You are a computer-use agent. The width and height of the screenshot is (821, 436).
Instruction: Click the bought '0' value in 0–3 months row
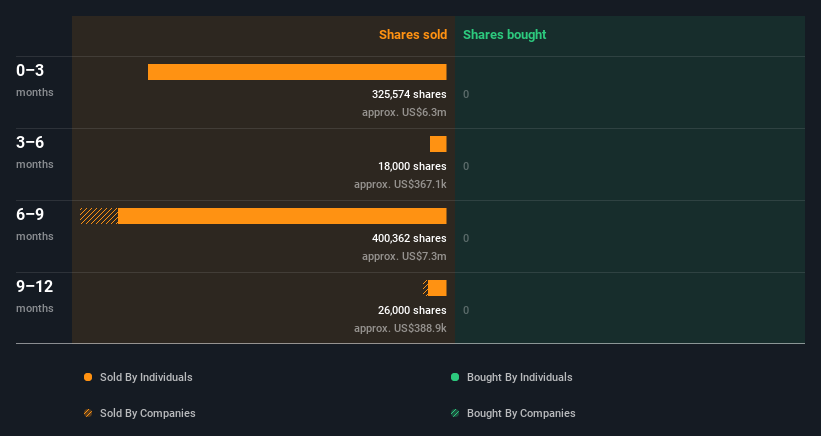coord(466,95)
